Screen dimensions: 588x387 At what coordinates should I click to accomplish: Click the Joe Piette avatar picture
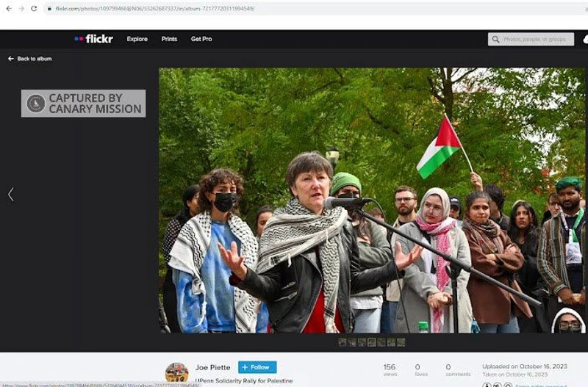tap(176, 372)
